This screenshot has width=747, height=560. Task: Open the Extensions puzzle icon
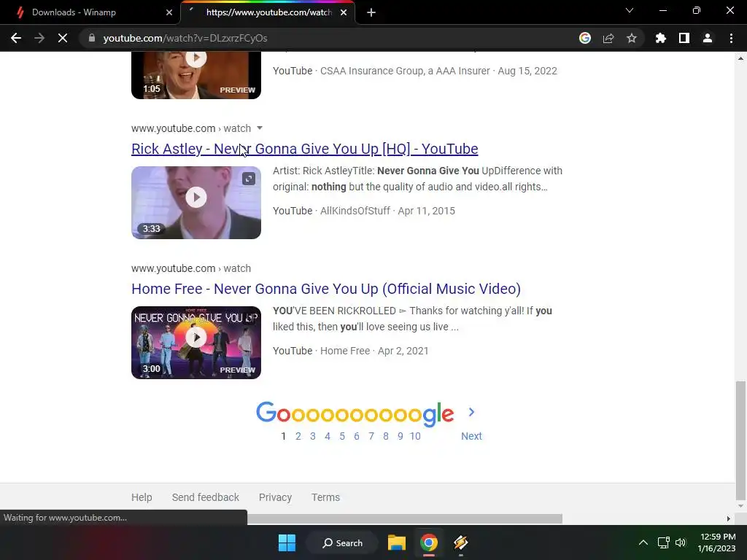[660, 38]
